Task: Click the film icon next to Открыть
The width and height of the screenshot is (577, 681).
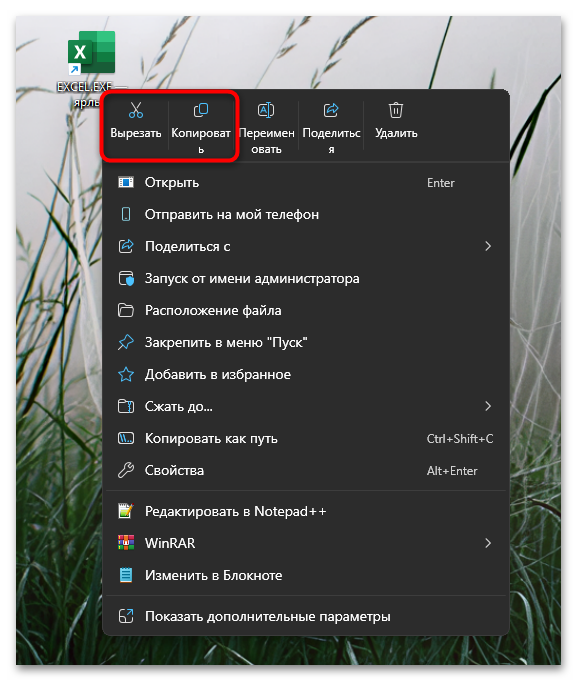Action: click(x=126, y=182)
